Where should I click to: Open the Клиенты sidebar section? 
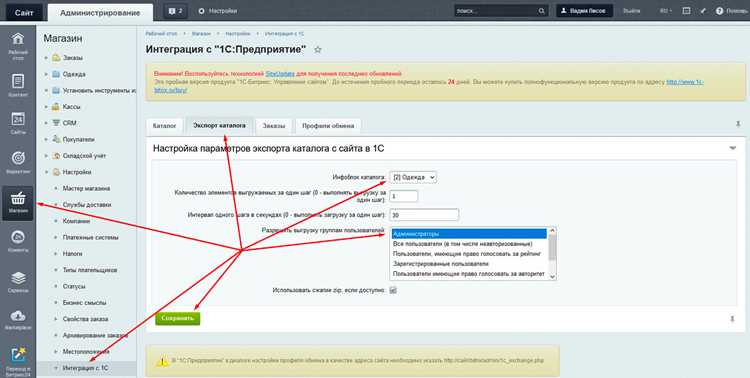pyautogui.click(x=18, y=241)
